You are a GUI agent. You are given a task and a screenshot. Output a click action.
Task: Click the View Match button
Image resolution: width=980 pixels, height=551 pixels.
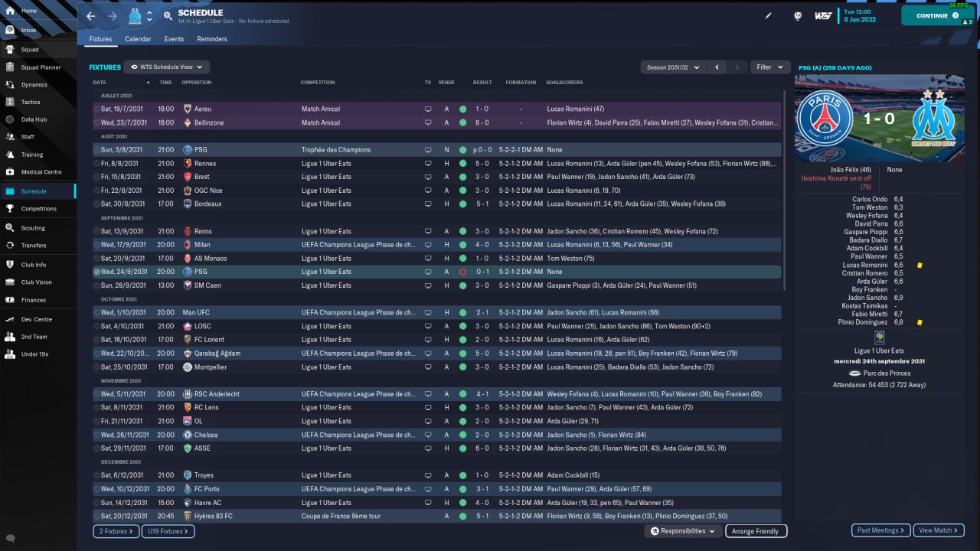click(x=939, y=530)
